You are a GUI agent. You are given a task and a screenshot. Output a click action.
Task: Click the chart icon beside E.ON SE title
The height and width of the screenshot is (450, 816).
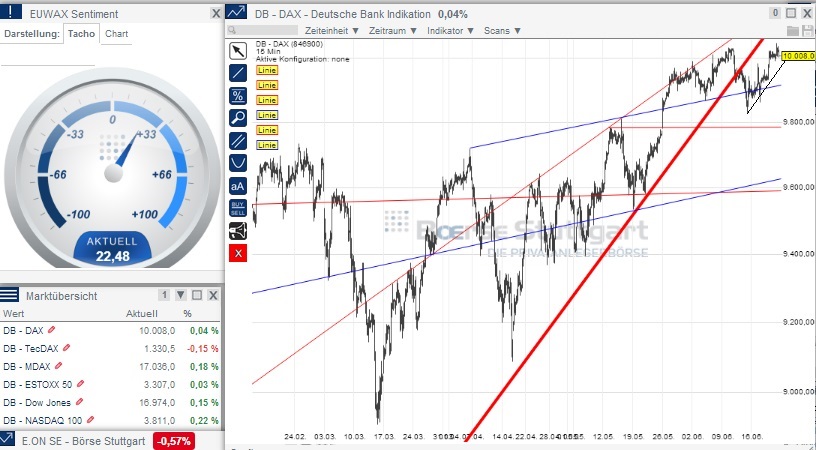tap(7, 440)
